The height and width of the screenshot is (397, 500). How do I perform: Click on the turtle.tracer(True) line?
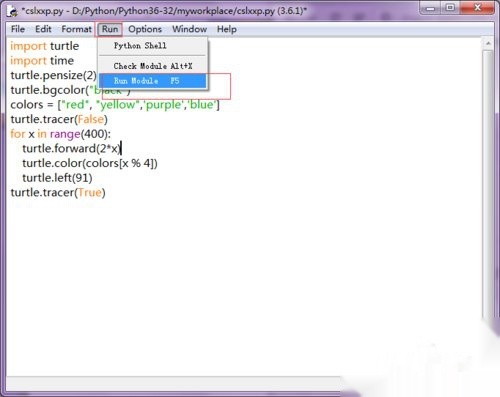point(58,193)
